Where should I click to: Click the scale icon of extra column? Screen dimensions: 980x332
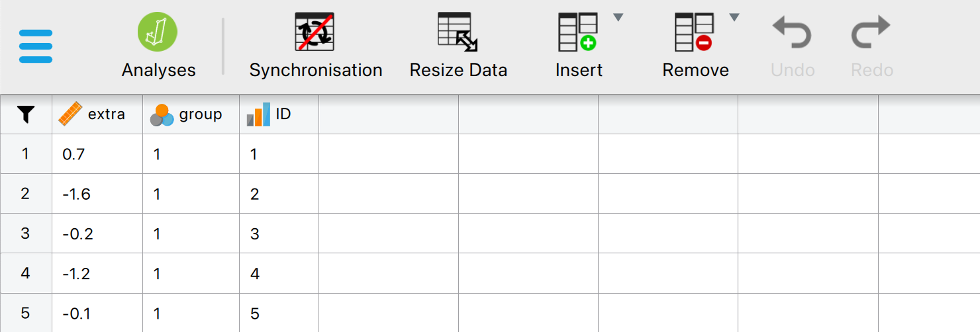point(70,114)
